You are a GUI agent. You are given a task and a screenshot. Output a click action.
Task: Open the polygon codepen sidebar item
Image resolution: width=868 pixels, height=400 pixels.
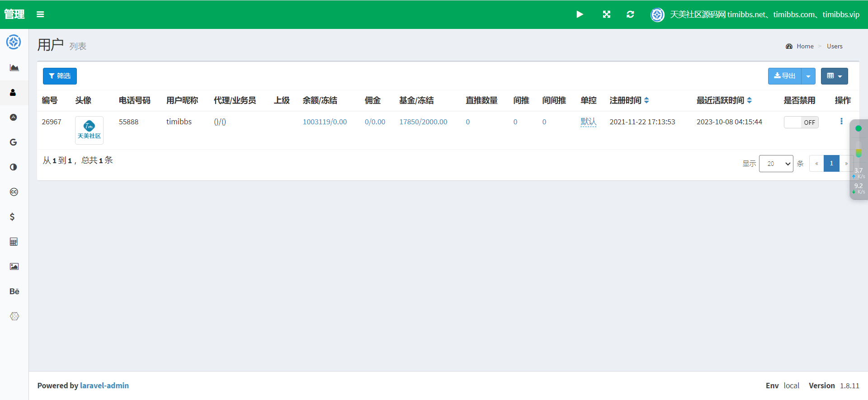14,316
